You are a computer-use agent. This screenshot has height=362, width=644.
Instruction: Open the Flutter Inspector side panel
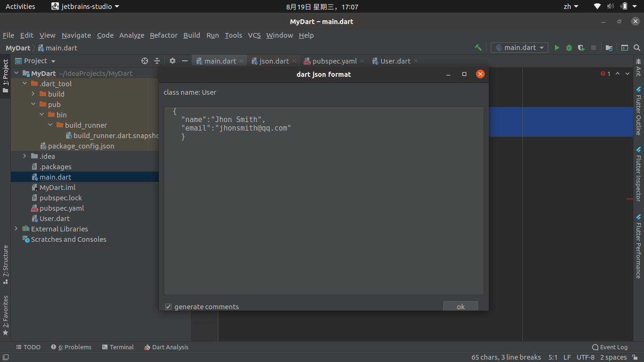(638, 174)
